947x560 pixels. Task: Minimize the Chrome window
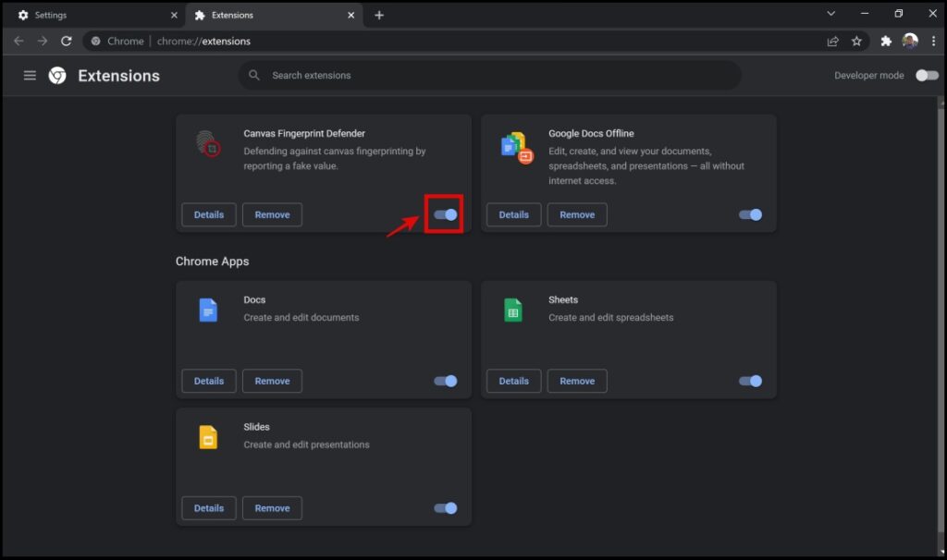[x=865, y=13]
